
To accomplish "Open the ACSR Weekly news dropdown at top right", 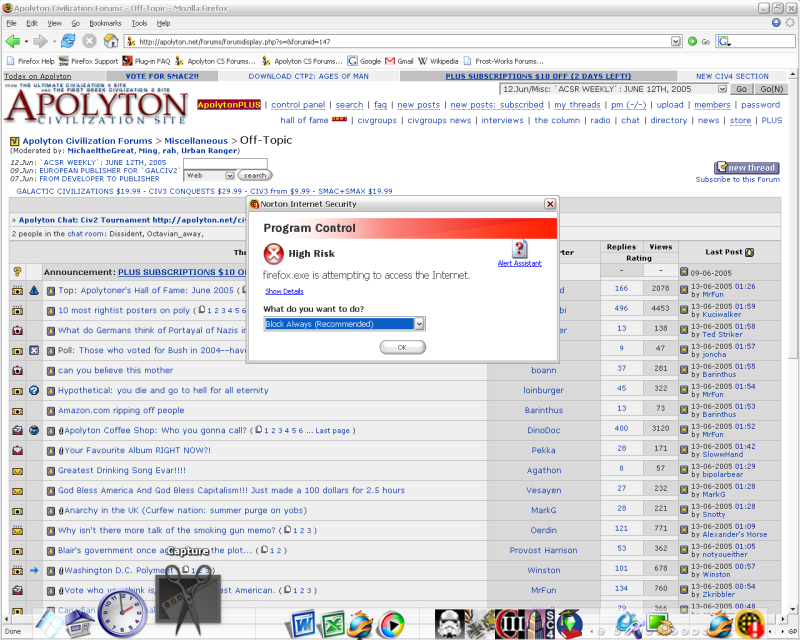I will click(722, 89).
